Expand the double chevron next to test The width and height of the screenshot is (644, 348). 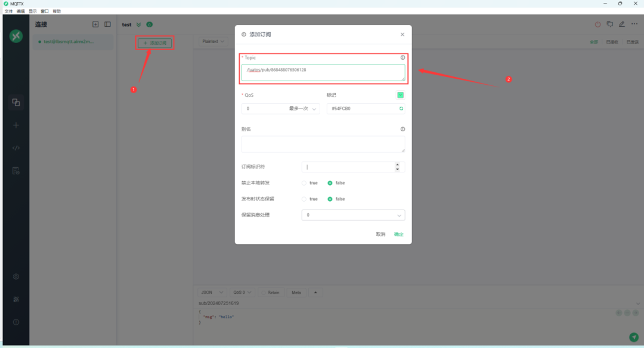[139, 24]
